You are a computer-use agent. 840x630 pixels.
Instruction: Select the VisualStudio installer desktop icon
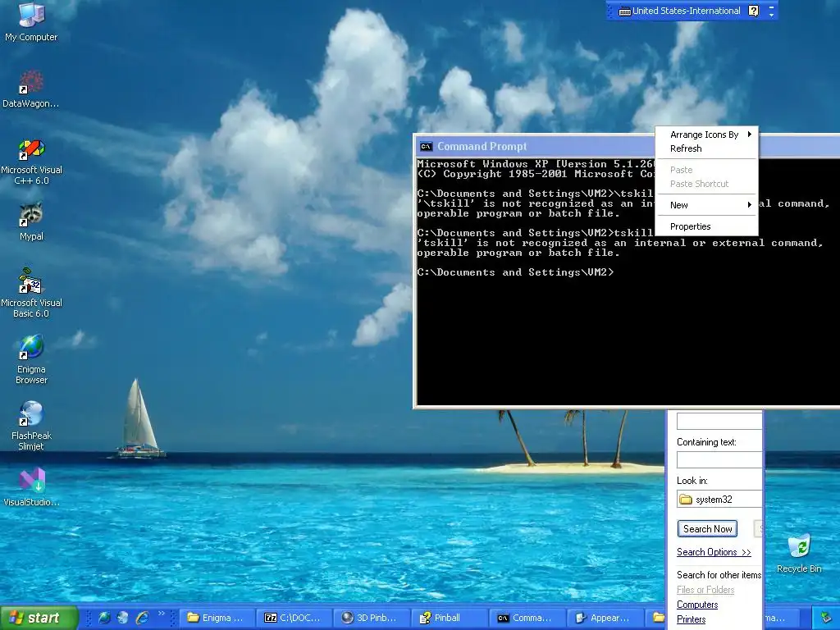[31, 487]
